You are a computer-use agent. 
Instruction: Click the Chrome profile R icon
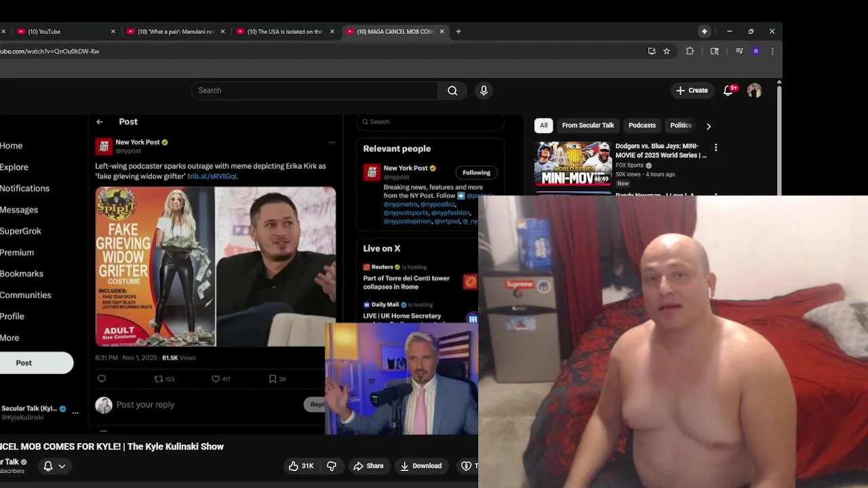(755, 51)
